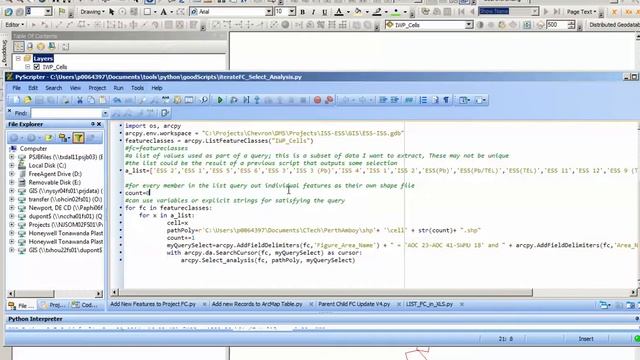Viewport: 640px width, 360px height.
Task: Click the Paste clipboard icon in PyScripter
Action: pos(102,100)
